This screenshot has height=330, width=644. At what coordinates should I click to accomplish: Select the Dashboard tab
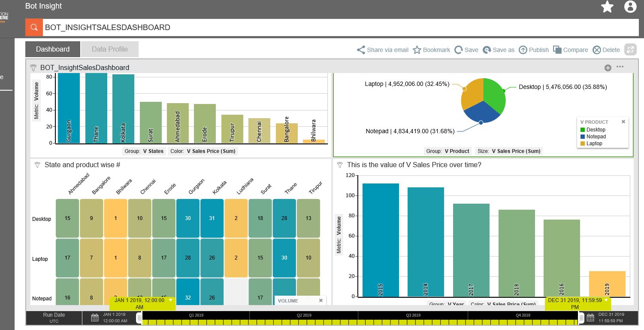[53, 49]
